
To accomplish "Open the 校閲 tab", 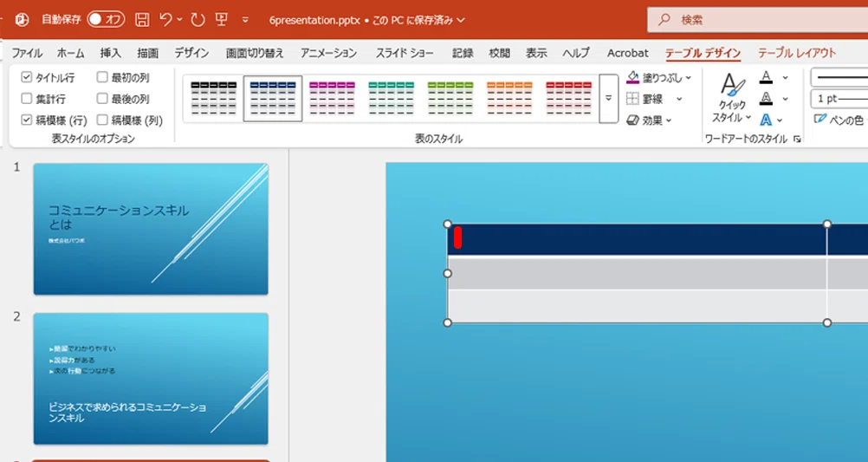I will tap(499, 53).
